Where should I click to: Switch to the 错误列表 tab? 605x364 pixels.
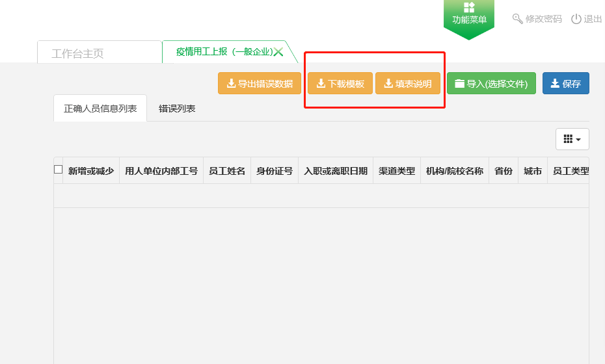177,109
